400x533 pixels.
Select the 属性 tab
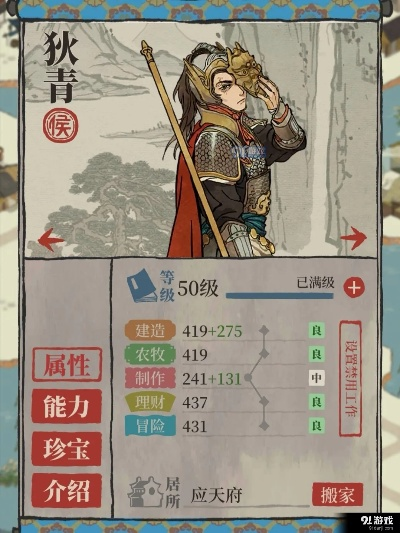[x=67, y=365]
